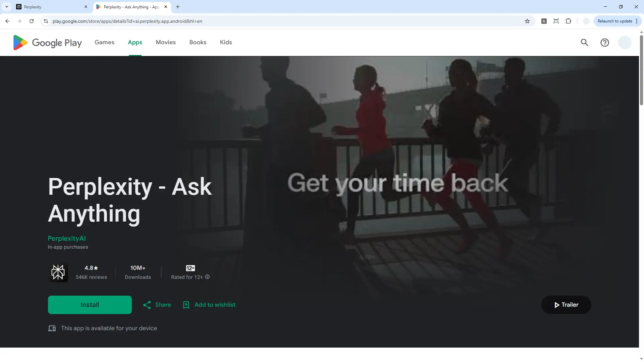This screenshot has height=362, width=644.
Task: Switch to the Movies section
Action: click(x=166, y=42)
